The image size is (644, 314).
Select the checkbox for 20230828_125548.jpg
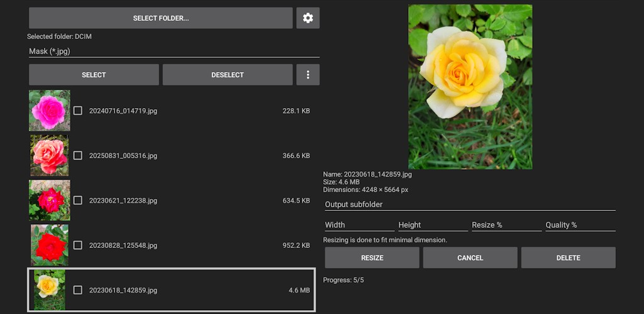tap(78, 245)
